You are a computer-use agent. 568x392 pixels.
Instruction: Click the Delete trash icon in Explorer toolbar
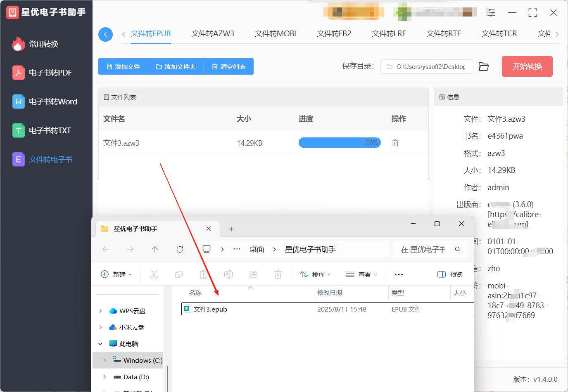278,274
